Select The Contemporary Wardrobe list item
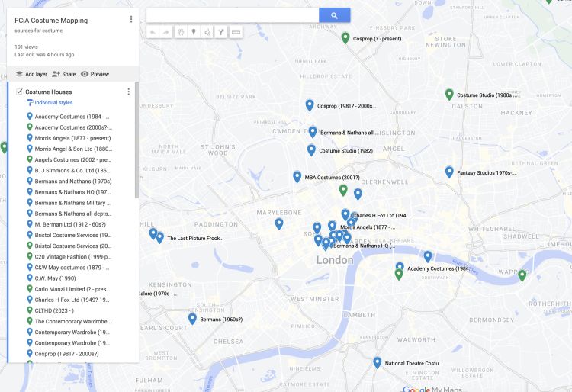The width and height of the screenshot is (572, 392). [69, 321]
